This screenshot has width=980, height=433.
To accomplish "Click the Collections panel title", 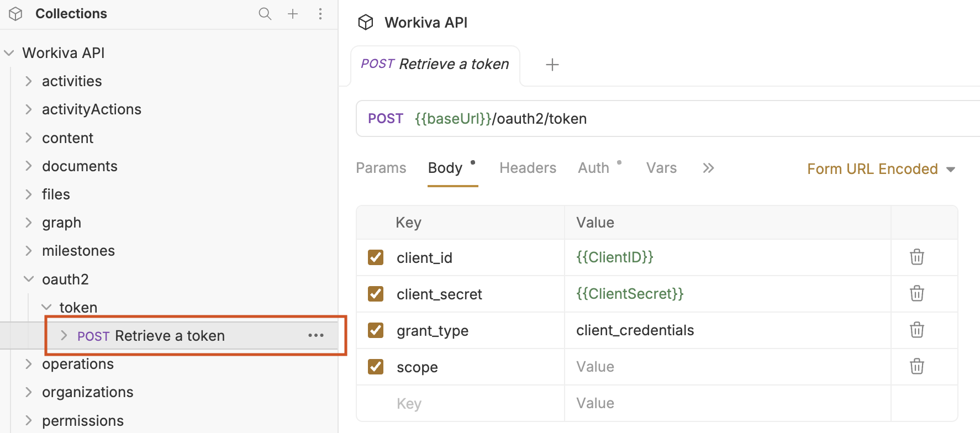I will 71,14.
